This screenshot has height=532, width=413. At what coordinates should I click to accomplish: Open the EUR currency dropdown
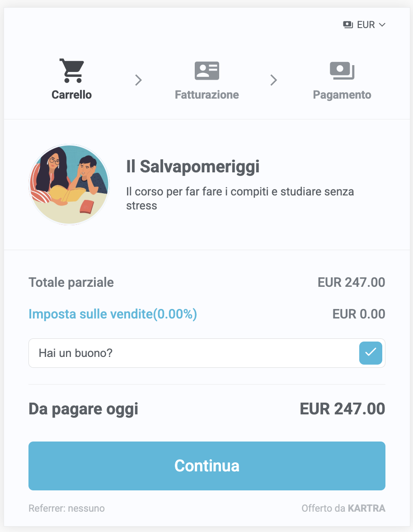point(366,25)
